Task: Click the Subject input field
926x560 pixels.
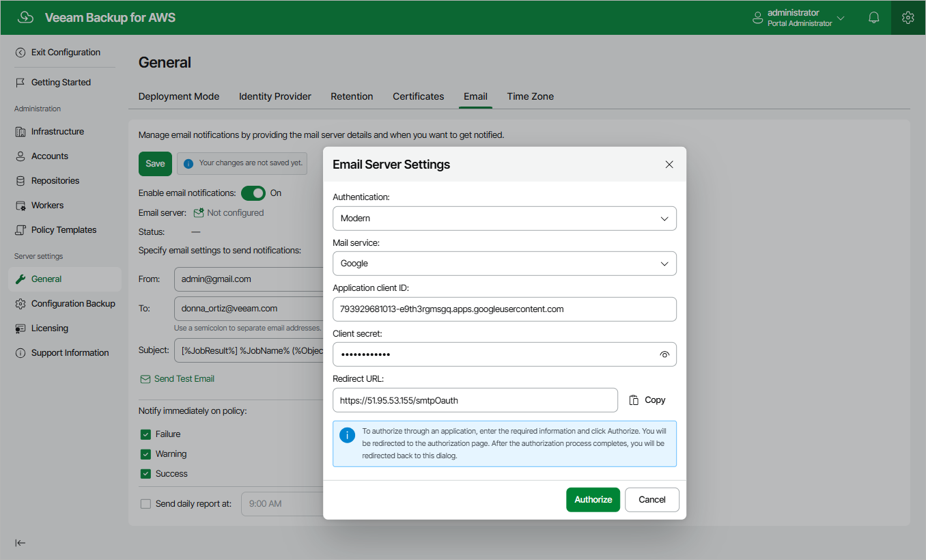Action: pyautogui.click(x=249, y=350)
